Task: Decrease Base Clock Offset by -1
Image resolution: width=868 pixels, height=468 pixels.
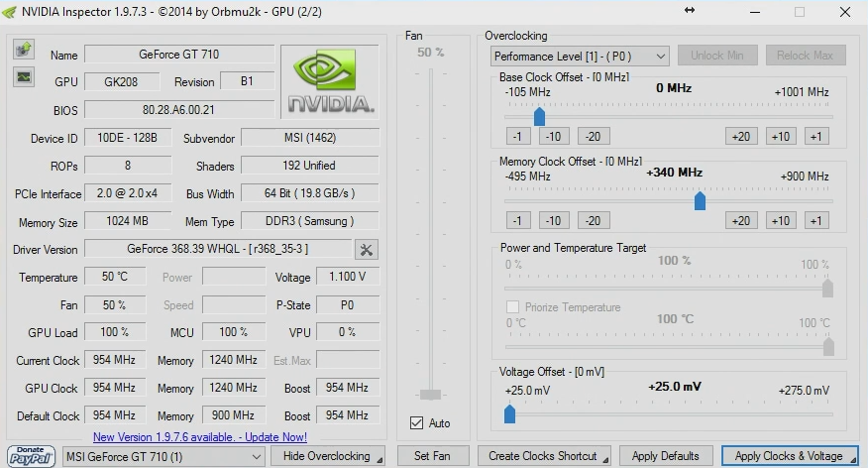Action: (518, 136)
